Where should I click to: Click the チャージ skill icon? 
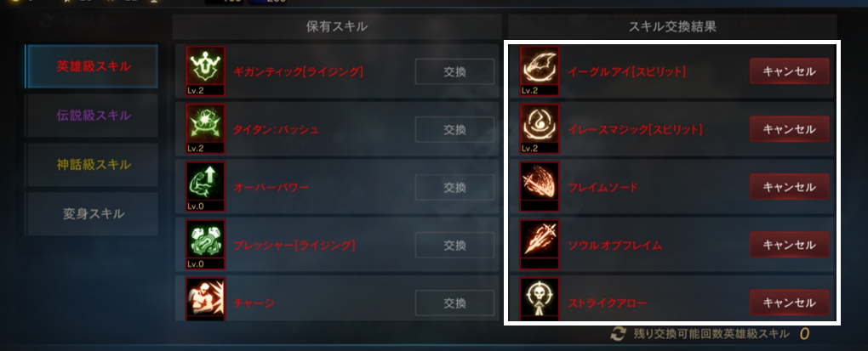[205, 298]
